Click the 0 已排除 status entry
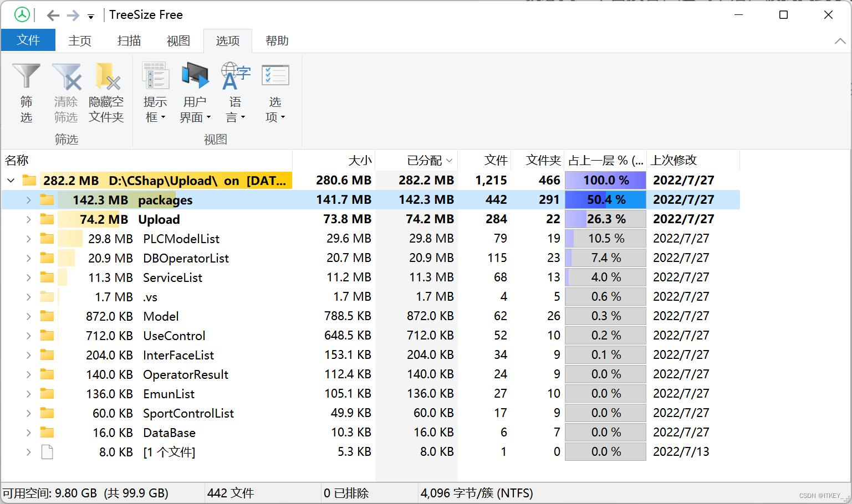Image resolution: width=852 pixels, height=504 pixels. (x=346, y=493)
